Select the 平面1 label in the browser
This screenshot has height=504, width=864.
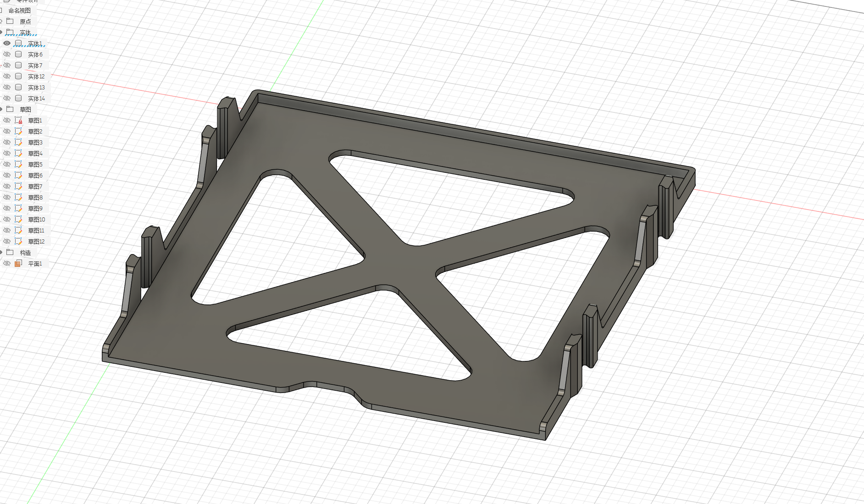pos(35,264)
